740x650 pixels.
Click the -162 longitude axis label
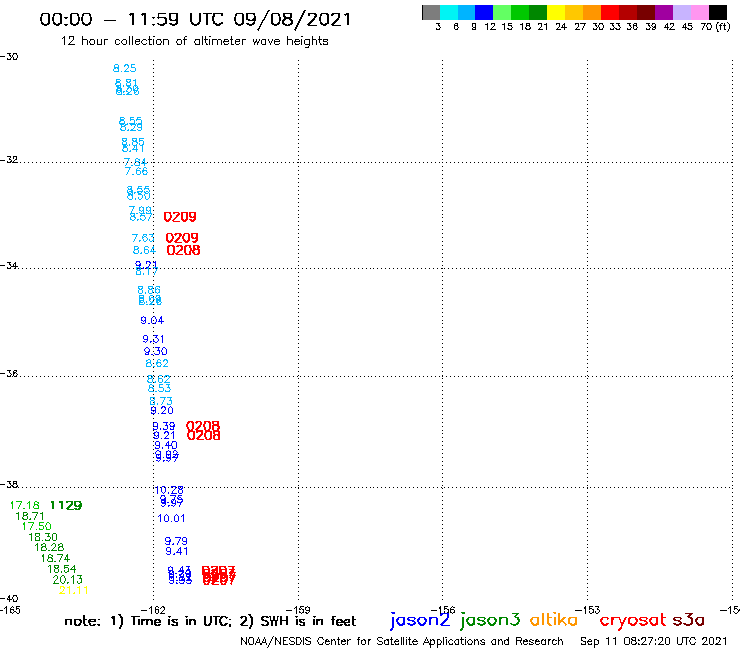tap(153, 610)
